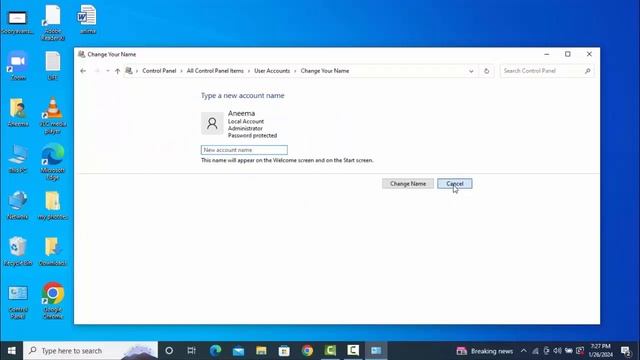Open VLC media player desktop icon
The image size is (640, 360).
53,116
